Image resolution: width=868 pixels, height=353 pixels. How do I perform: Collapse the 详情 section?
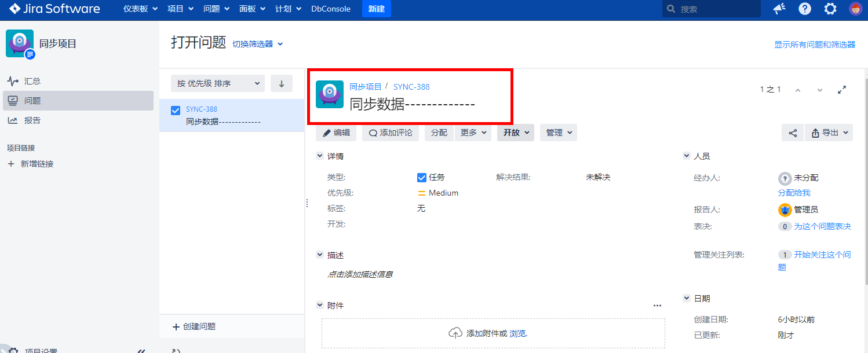(x=320, y=156)
